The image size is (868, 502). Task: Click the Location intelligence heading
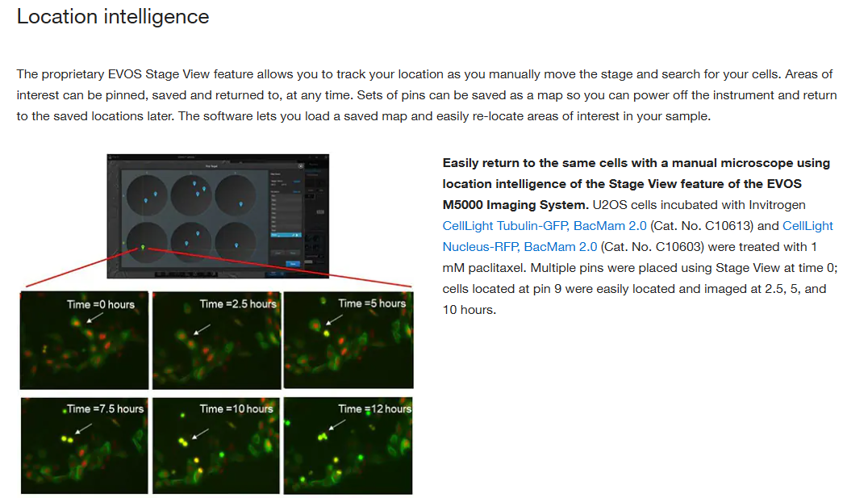113,17
